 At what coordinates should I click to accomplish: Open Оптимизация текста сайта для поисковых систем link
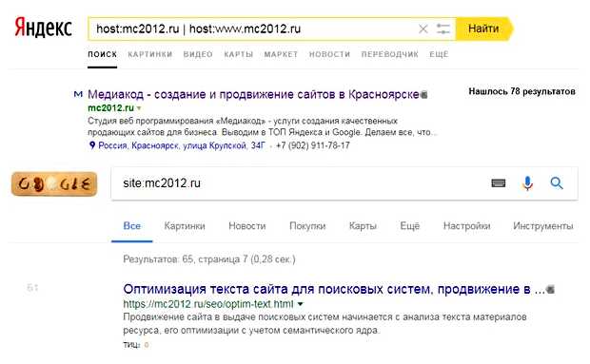(x=334, y=289)
